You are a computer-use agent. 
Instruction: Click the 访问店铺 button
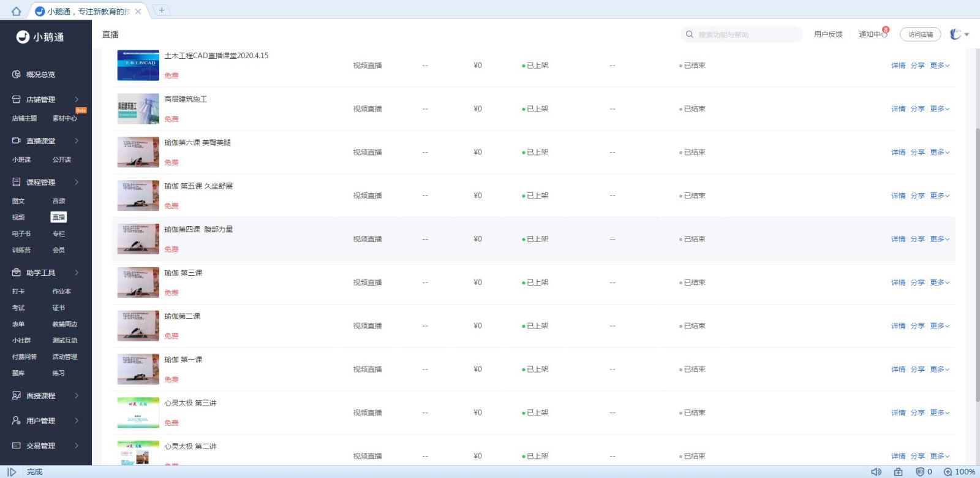point(920,35)
